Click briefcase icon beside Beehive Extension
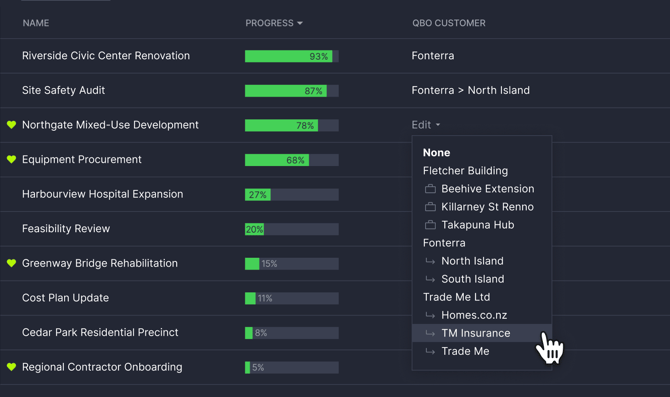The image size is (670, 397). pos(430,188)
